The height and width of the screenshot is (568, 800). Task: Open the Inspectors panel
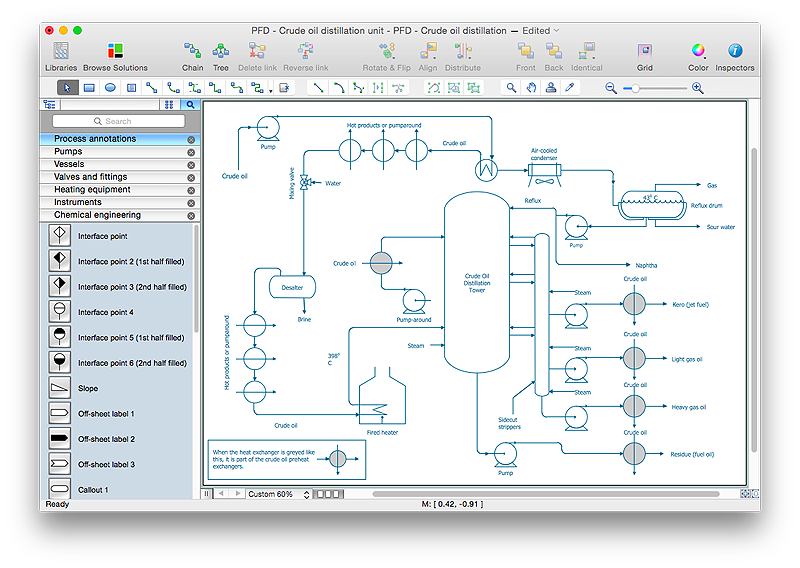(x=735, y=51)
